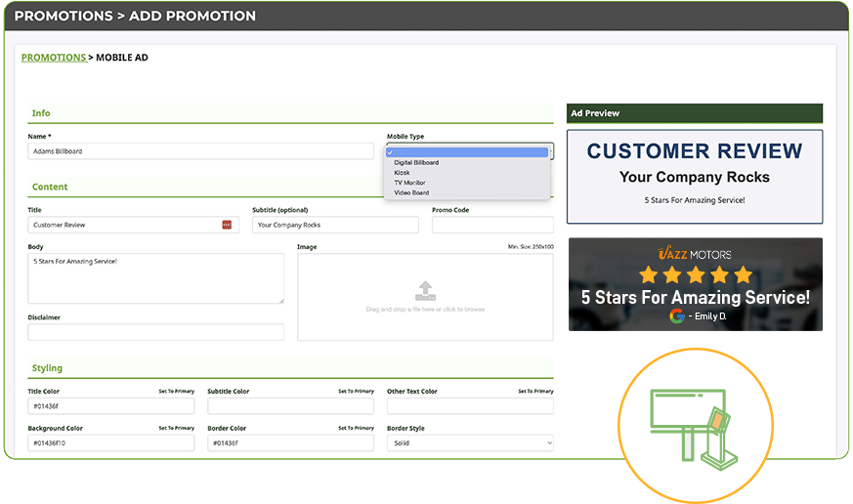This screenshot has height=504, width=853.
Task: Click Set To Primary for Title Color
Action: pyautogui.click(x=176, y=391)
